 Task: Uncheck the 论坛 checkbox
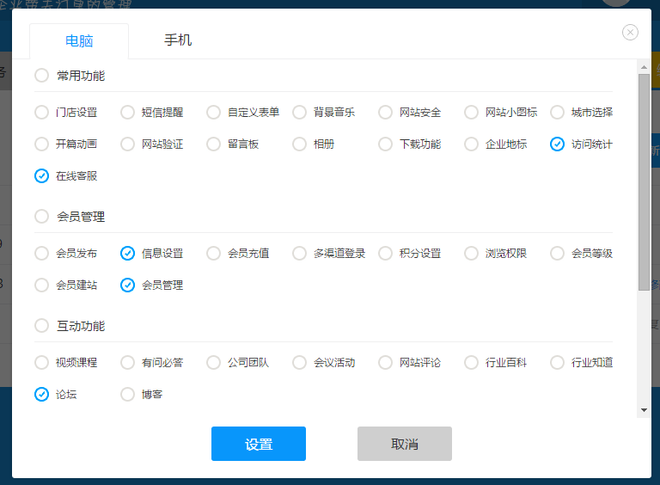point(41,394)
